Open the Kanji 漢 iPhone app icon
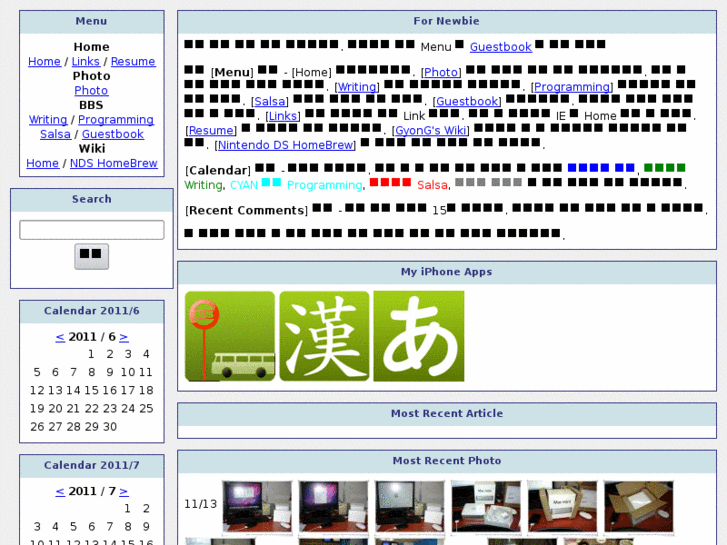The width and height of the screenshot is (727, 545). pyautogui.click(x=324, y=336)
